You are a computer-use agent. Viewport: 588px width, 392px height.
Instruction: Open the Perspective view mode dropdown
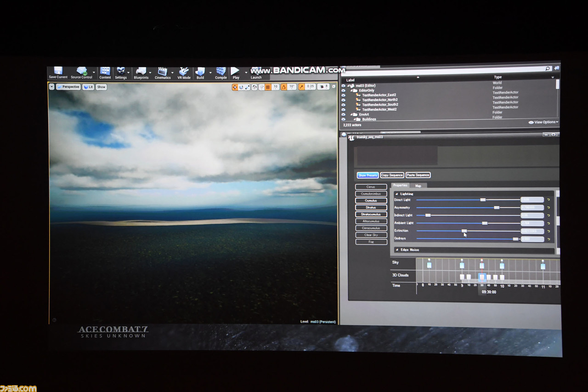[x=68, y=86]
